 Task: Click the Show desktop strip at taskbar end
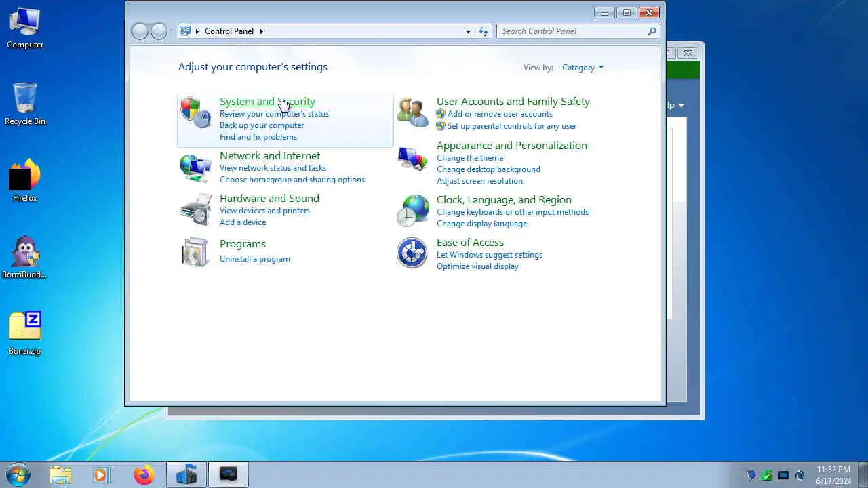[x=863, y=475]
